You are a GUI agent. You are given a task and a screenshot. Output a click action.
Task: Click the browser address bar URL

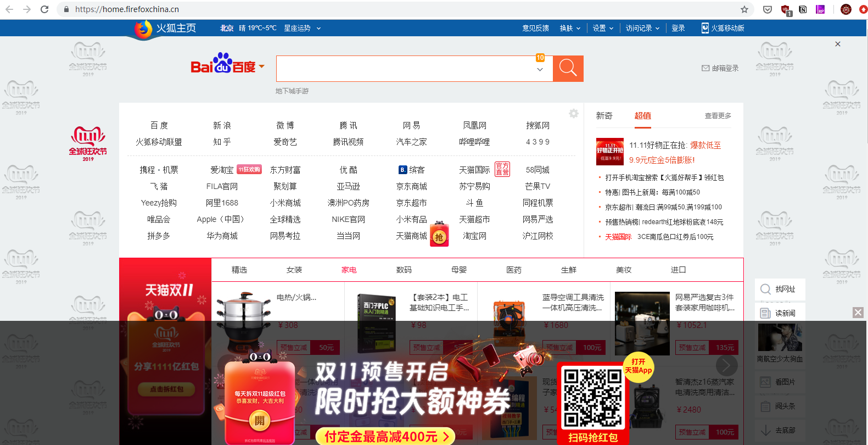point(127,9)
